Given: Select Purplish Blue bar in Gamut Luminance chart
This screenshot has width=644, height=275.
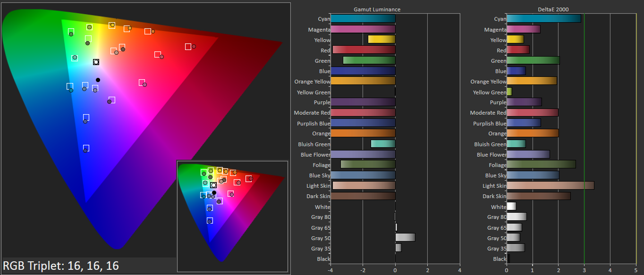Looking at the screenshot, I should coord(363,123).
